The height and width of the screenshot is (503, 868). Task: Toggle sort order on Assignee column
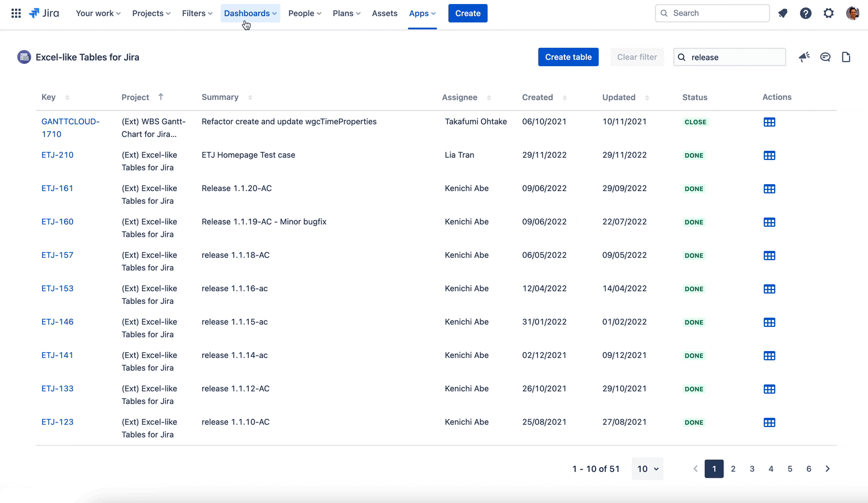[x=490, y=97]
